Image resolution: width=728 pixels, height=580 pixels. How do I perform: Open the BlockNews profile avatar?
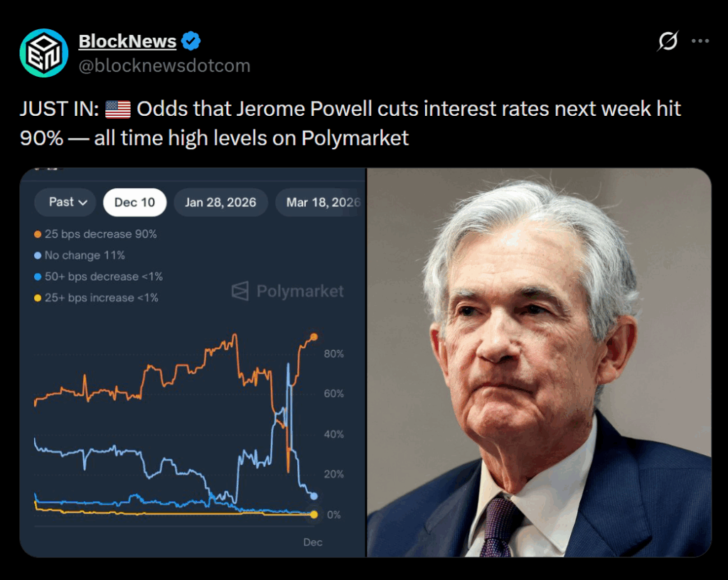click(43, 53)
